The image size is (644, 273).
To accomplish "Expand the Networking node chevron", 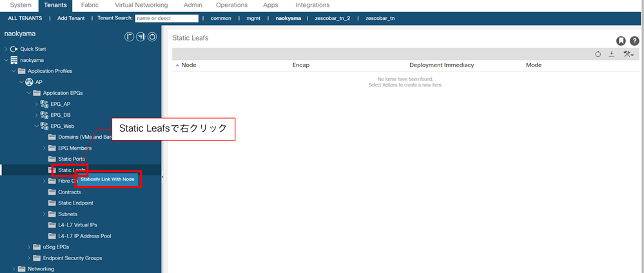I will (14, 269).
